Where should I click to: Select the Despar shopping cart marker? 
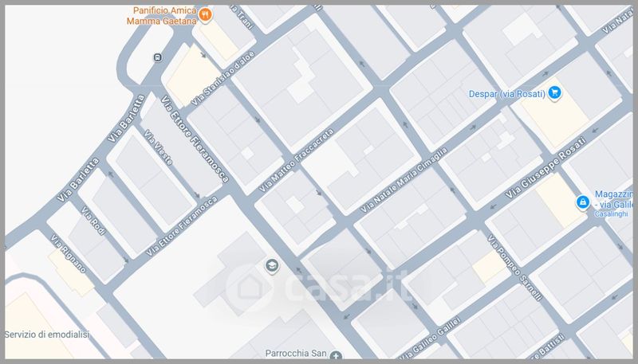(556, 93)
